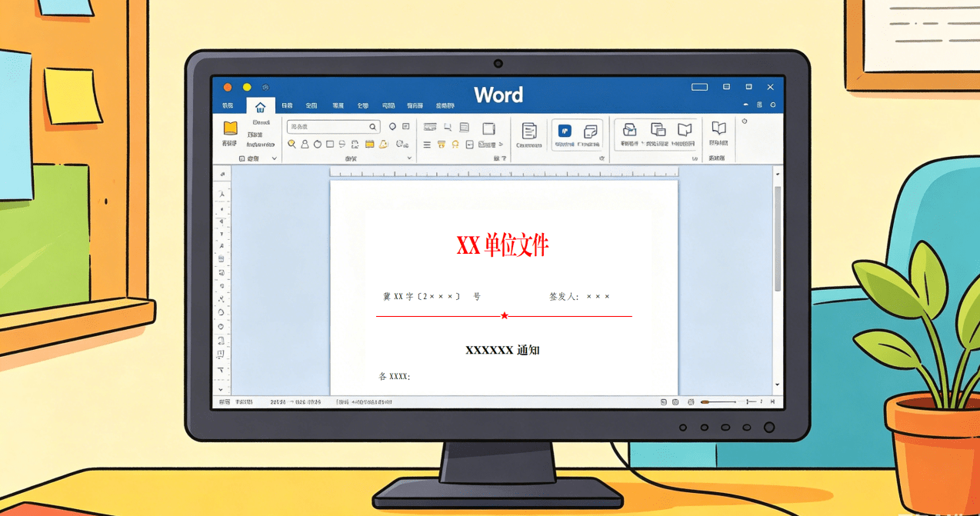Viewport: 980px width, 516px height.
Task: Click the open book icon at ribbon's right
Action: 718,128
